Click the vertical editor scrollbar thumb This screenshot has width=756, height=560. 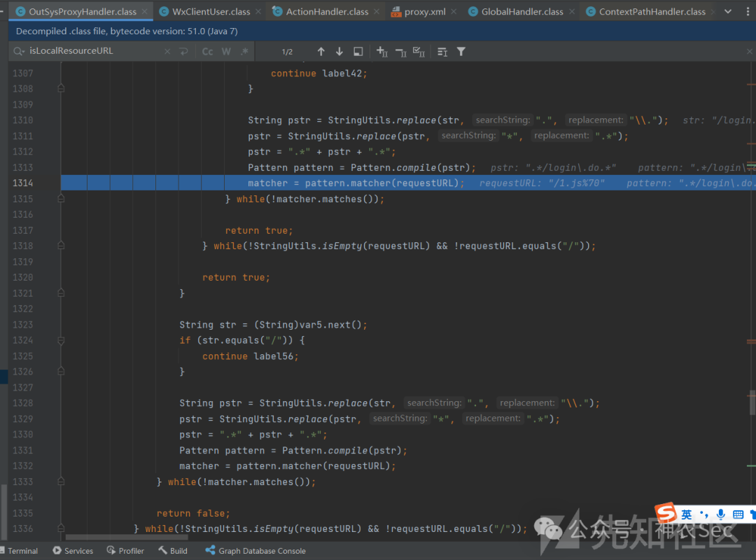pyautogui.click(x=752, y=402)
